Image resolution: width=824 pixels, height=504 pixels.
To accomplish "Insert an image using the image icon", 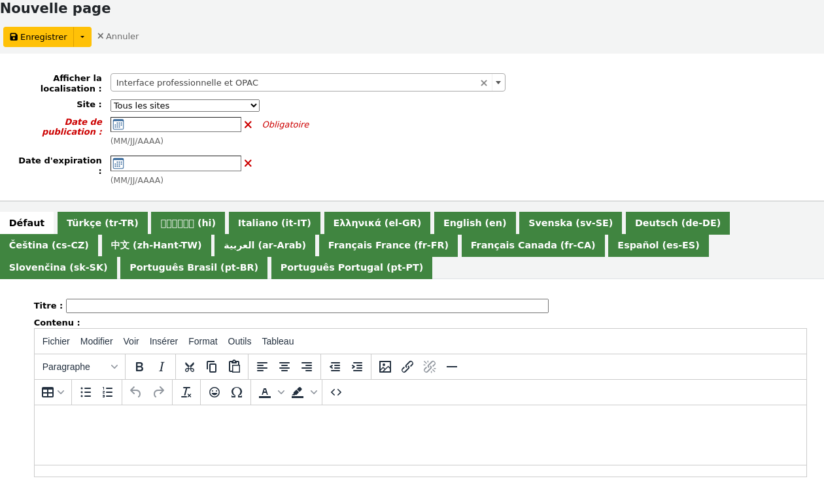I will point(385,367).
